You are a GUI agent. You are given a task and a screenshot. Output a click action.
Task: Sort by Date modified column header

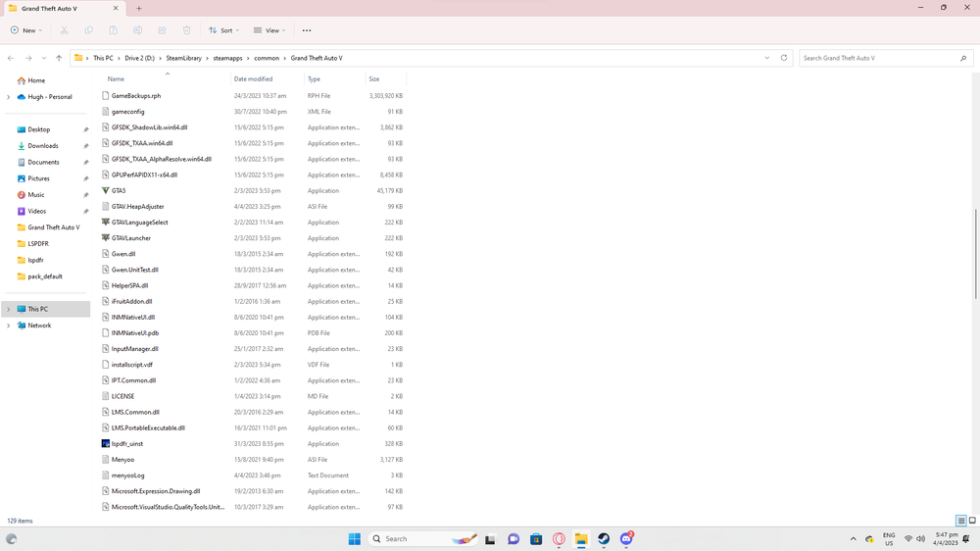point(253,78)
